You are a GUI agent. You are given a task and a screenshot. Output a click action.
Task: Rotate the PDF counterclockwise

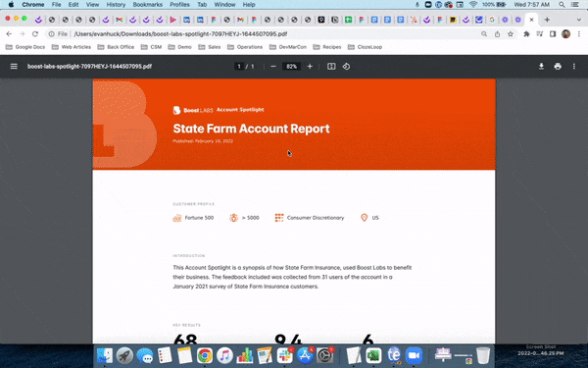coord(346,67)
